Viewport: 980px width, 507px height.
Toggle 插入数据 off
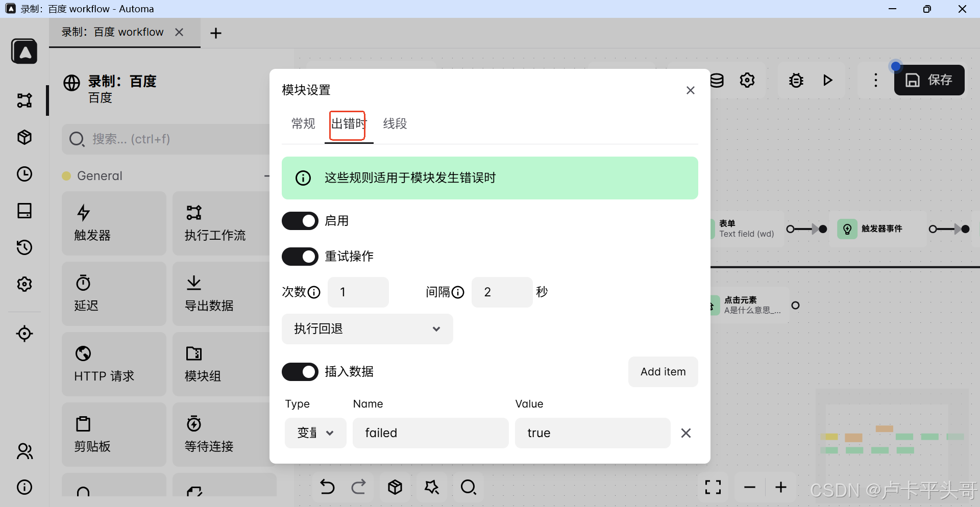300,372
